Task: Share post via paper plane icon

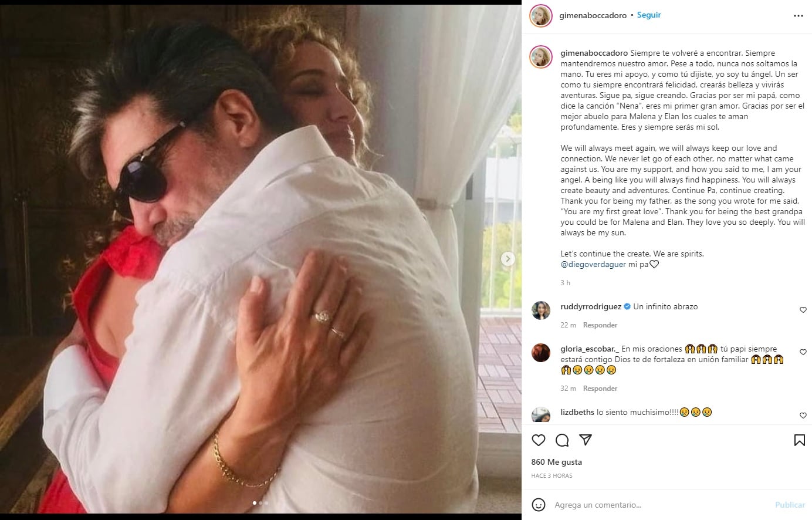Action: click(x=585, y=440)
